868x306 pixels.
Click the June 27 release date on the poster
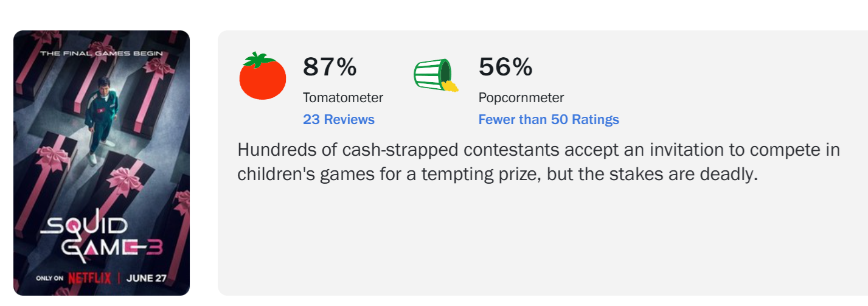pos(147,279)
